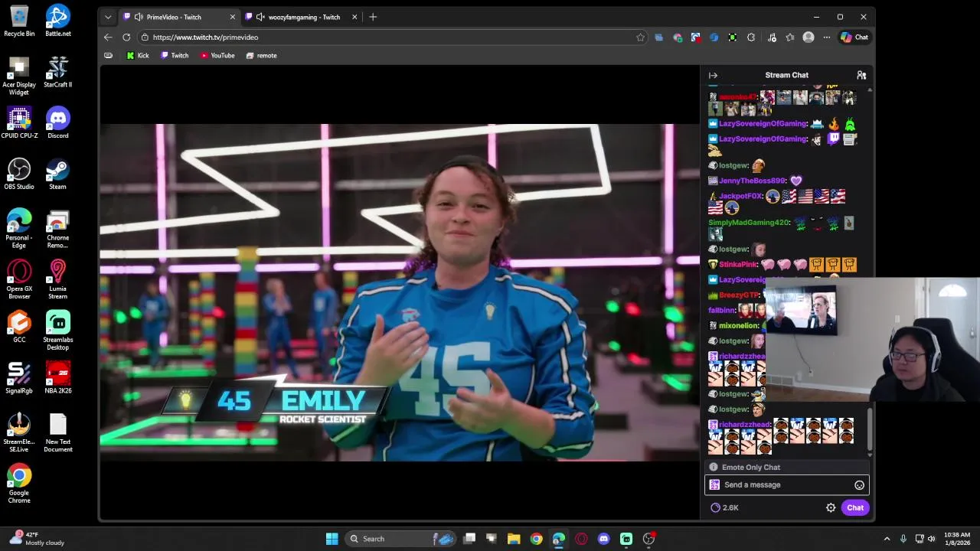The image size is (980, 551).
Task: Open Settings and more ellipsis menu
Action: coord(827,37)
